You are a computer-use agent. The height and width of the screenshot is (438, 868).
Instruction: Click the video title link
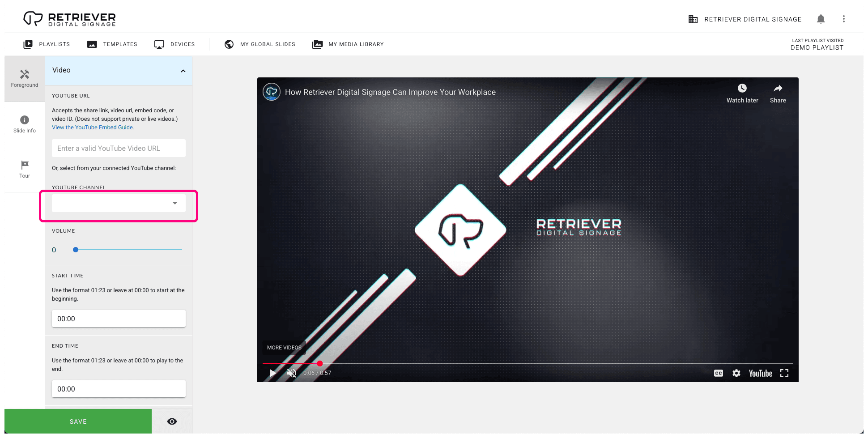coord(390,92)
